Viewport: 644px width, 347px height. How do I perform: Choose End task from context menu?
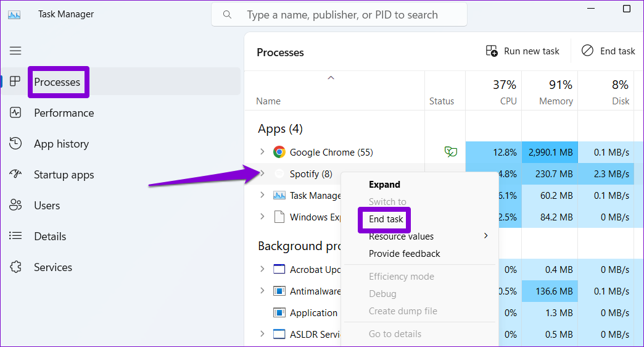click(386, 219)
